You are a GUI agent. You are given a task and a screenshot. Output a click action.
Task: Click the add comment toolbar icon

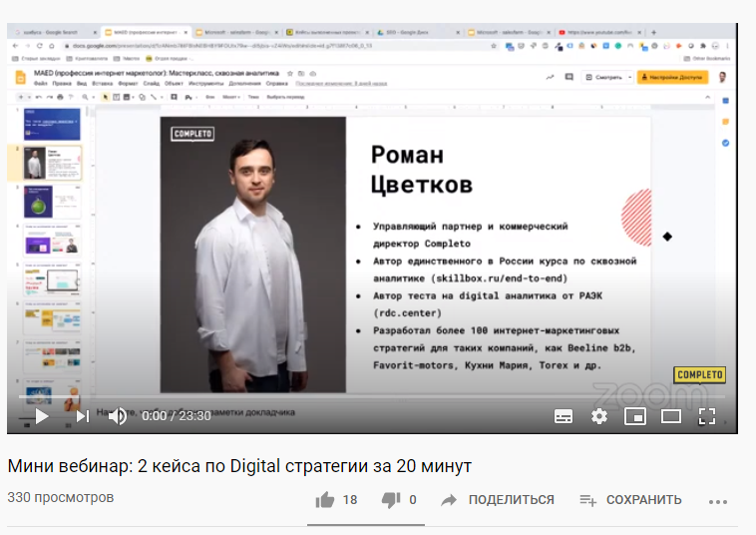point(175,97)
